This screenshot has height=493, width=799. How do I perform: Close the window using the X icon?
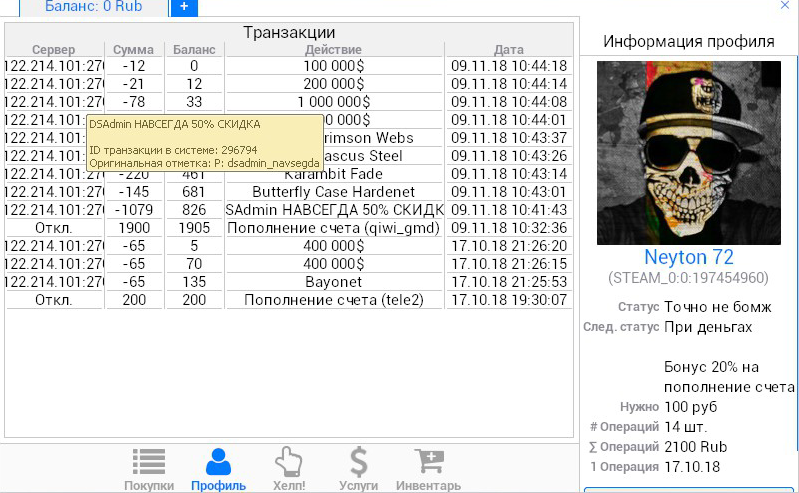point(785,6)
